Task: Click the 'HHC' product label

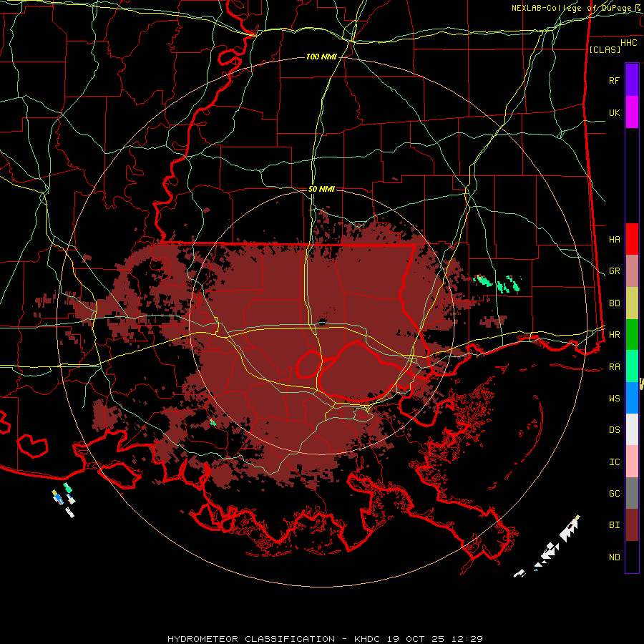Action: coord(629,43)
